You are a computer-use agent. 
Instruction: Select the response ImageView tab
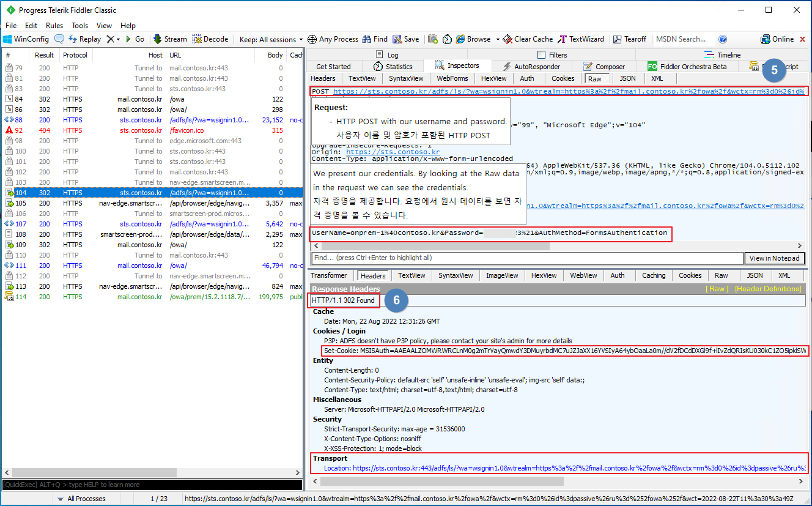(502, 276)
